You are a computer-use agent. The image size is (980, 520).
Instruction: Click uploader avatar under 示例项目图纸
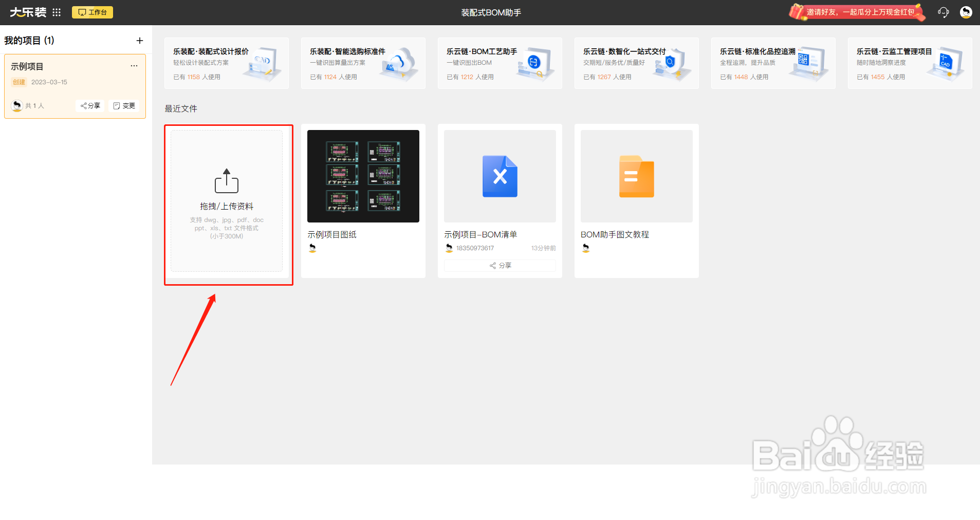(x=312, y=248)
